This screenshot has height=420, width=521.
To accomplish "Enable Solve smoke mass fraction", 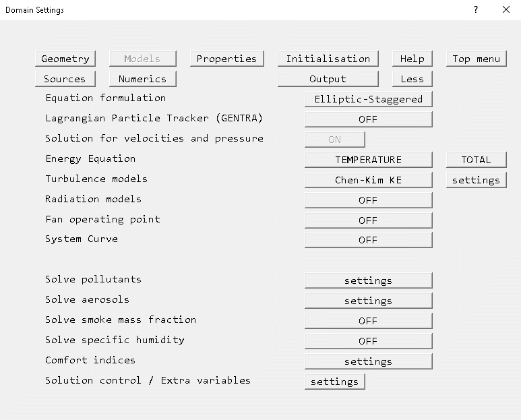I will [x=368, y=321].
